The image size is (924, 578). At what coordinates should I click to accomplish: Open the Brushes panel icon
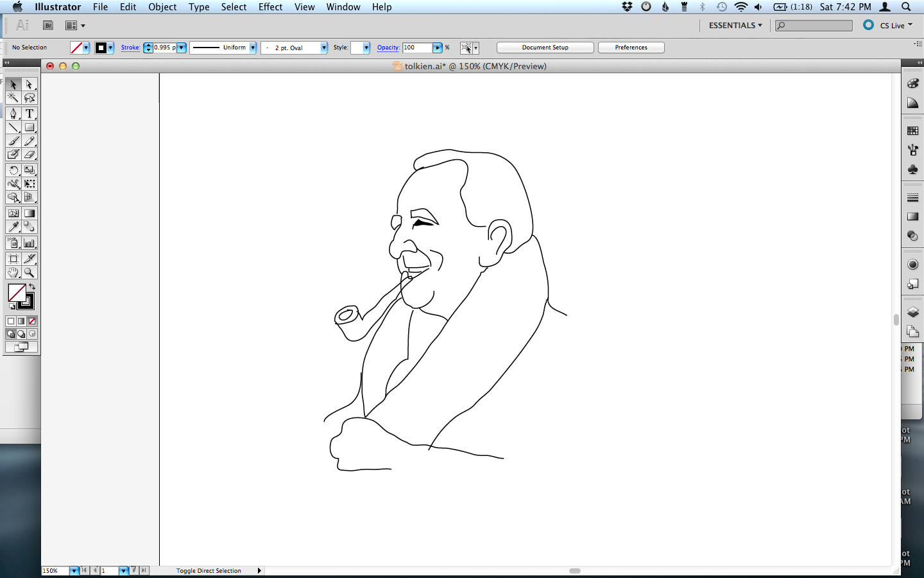point(912,149)
